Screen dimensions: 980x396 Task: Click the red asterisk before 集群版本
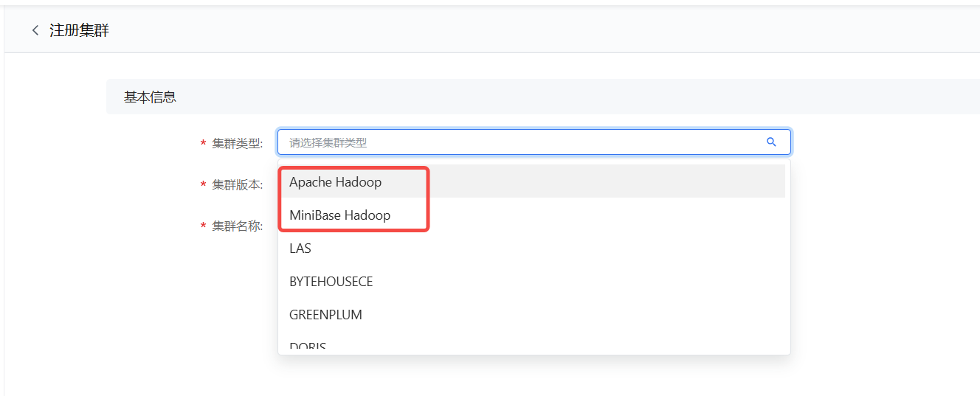point(203,185)
